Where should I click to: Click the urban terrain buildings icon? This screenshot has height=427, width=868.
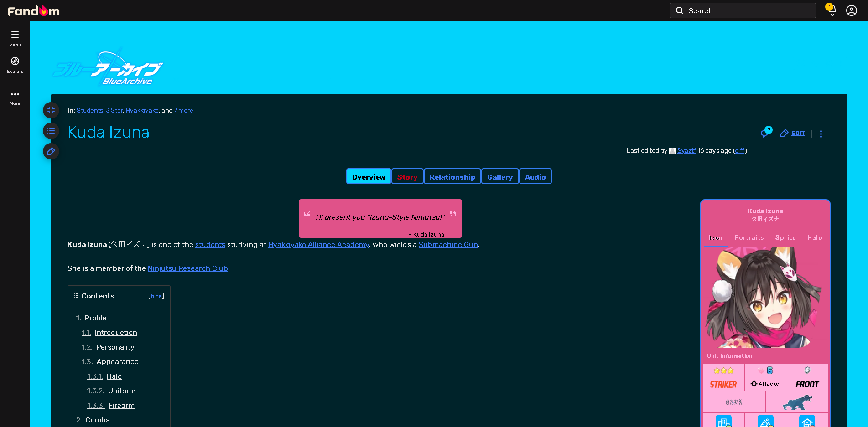[x=723, y=421]
